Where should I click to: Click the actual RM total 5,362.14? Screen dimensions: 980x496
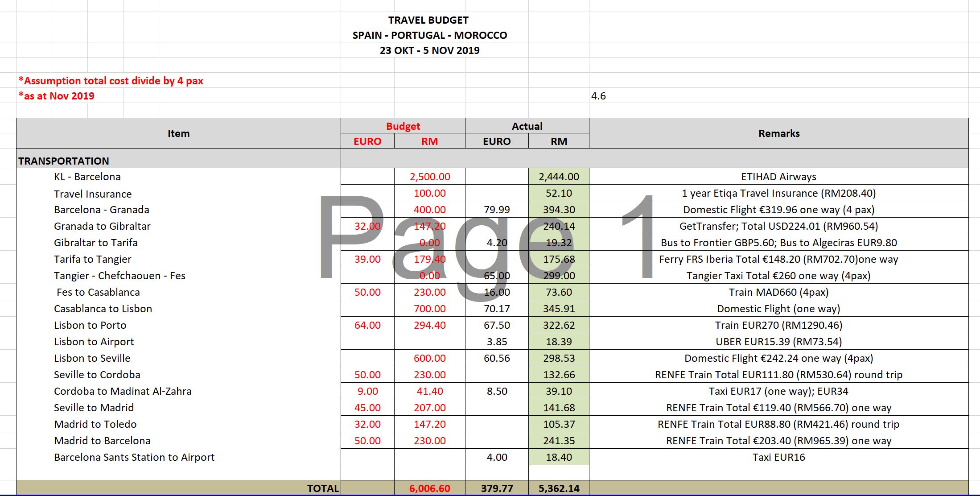(559, 488)
